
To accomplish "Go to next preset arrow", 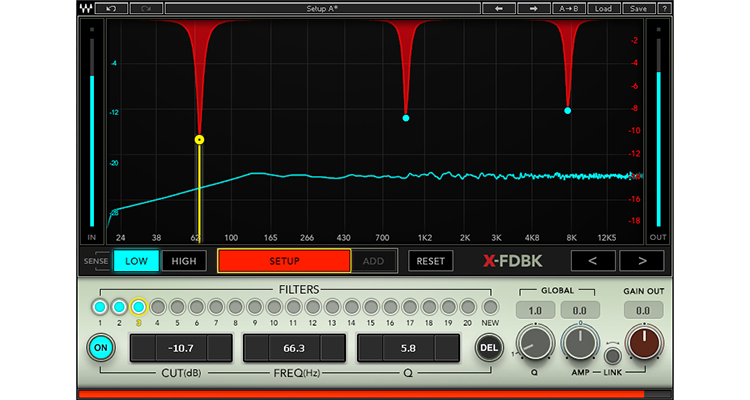I will tap(534, 8).
